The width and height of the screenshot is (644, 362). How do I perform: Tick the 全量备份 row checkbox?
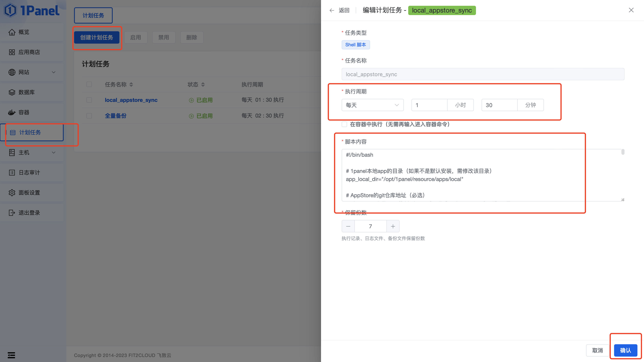tap(89, 116)
